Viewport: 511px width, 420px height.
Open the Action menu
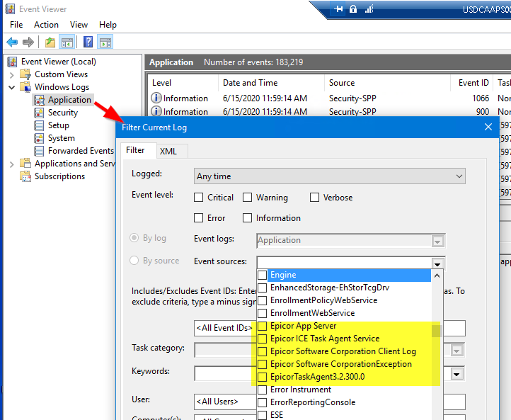46,24
